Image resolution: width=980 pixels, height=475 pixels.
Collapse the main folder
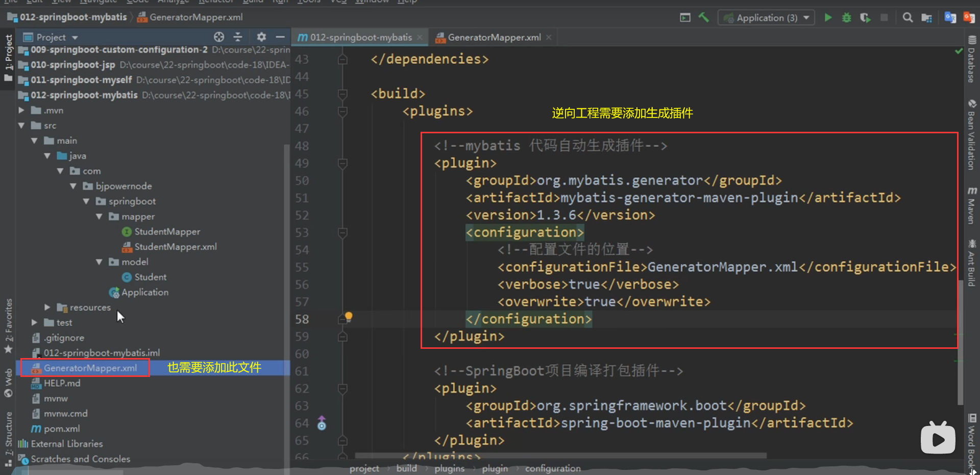(x=34, y=140)
